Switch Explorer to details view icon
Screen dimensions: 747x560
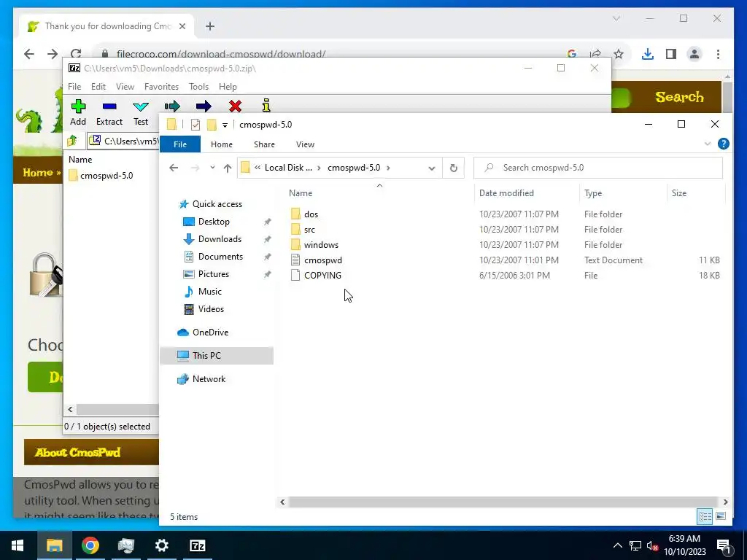click(x=705, y=516)
